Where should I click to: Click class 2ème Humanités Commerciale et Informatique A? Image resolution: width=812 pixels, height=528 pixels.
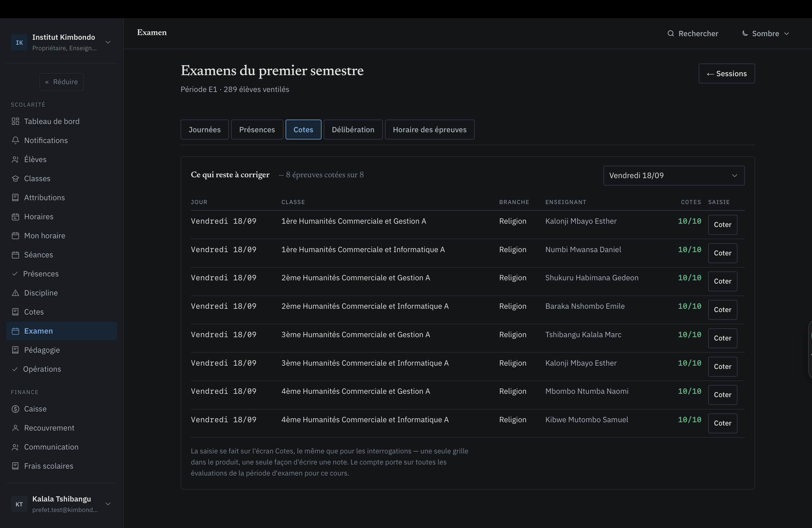tap(365, 306)
